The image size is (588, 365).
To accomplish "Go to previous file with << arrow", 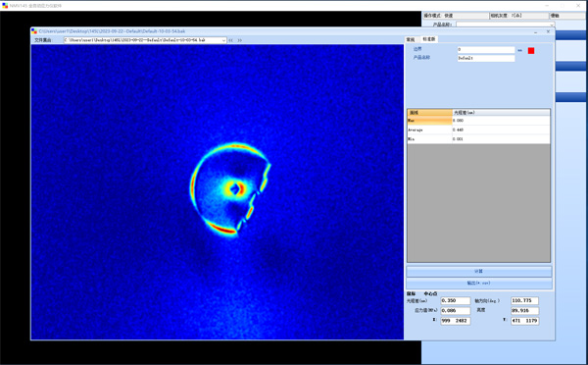I will point(231,40).
